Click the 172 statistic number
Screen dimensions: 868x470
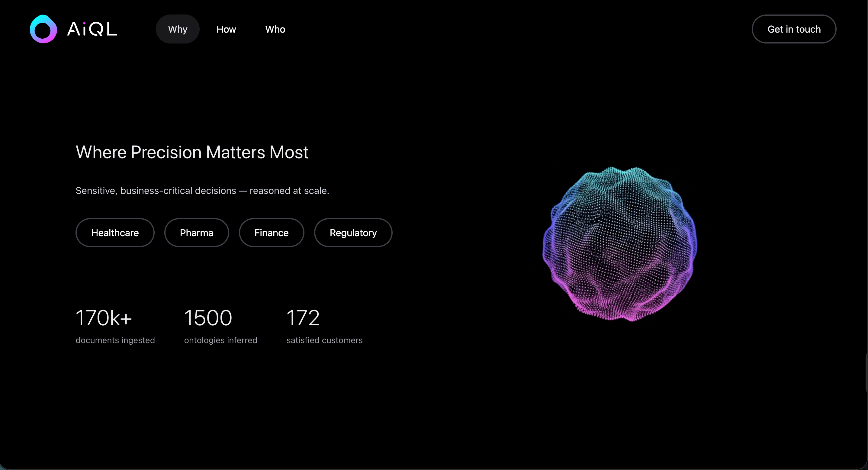click(x=303, y=318)
